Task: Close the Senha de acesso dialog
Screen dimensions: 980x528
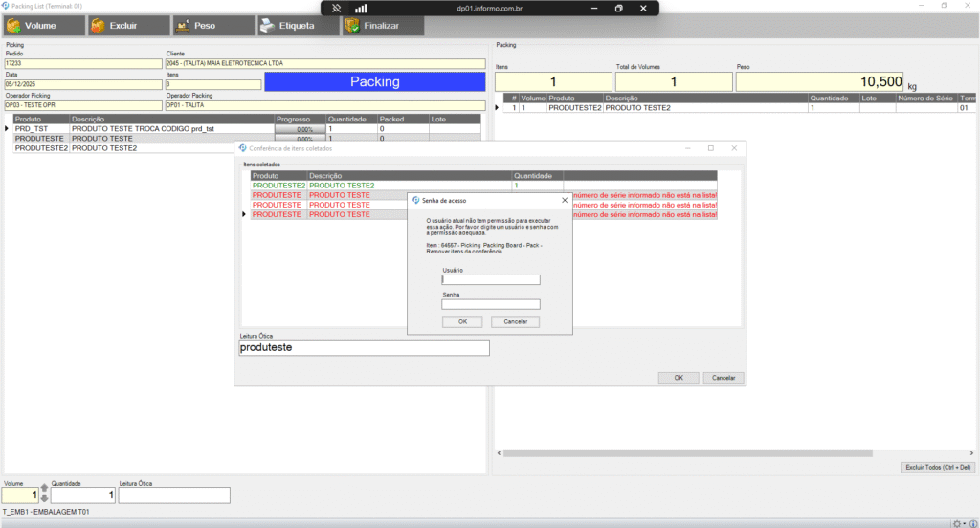Action: (564, 200)
